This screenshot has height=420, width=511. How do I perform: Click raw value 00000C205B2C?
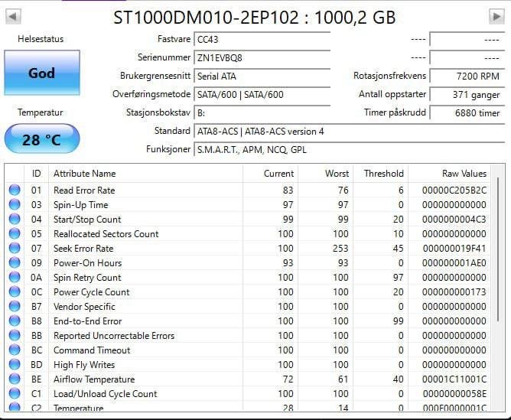(x=454, y=190)
